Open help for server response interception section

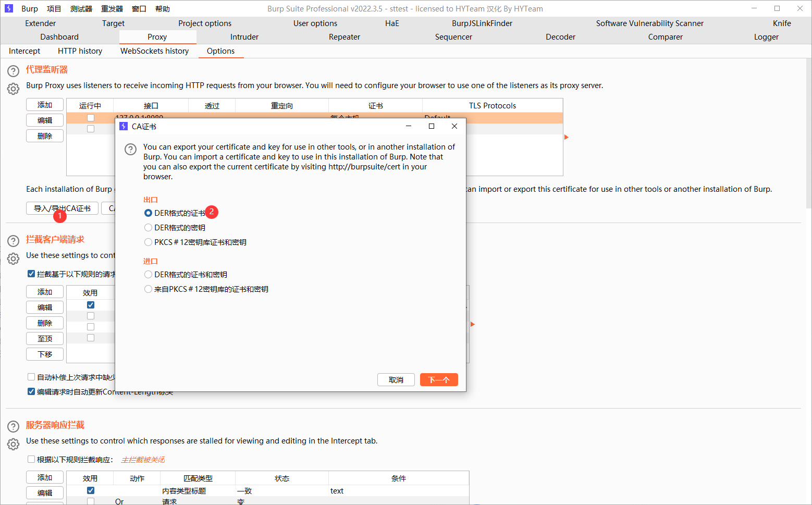[13, 426]
